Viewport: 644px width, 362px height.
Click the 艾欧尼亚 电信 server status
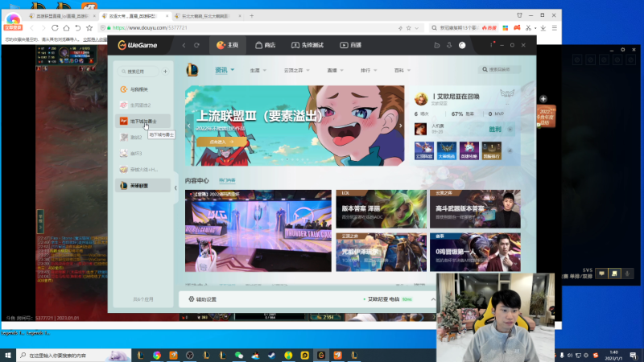pyautogui.click(x=387, y=299)
